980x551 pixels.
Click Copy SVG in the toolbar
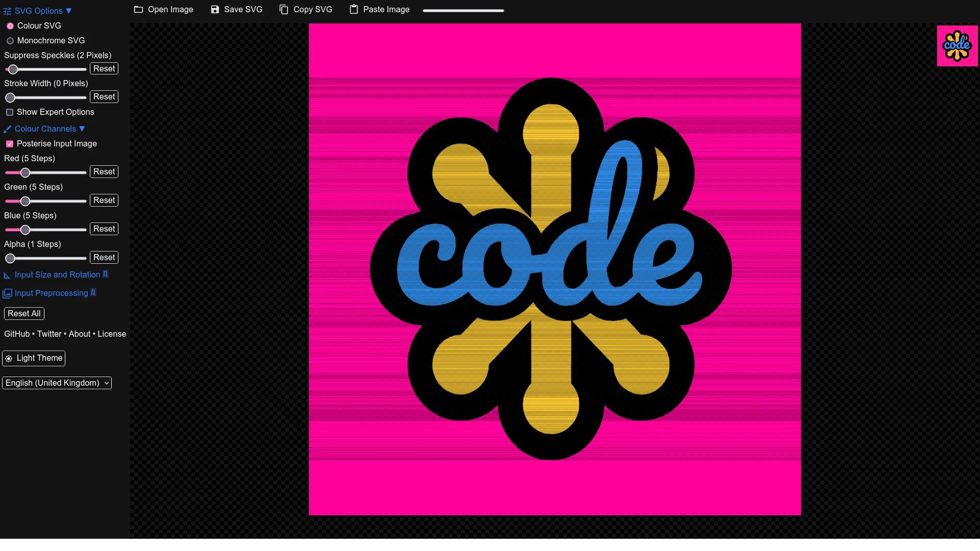point(306,10)
